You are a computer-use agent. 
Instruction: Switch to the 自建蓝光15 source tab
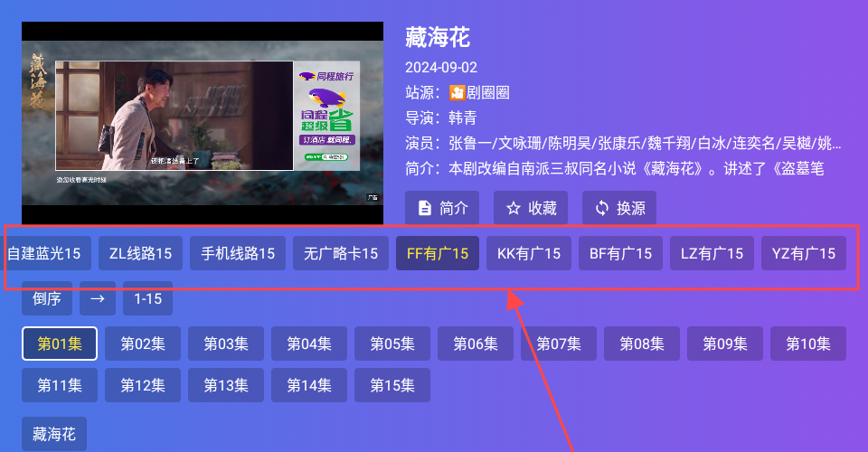coord(44,253)
